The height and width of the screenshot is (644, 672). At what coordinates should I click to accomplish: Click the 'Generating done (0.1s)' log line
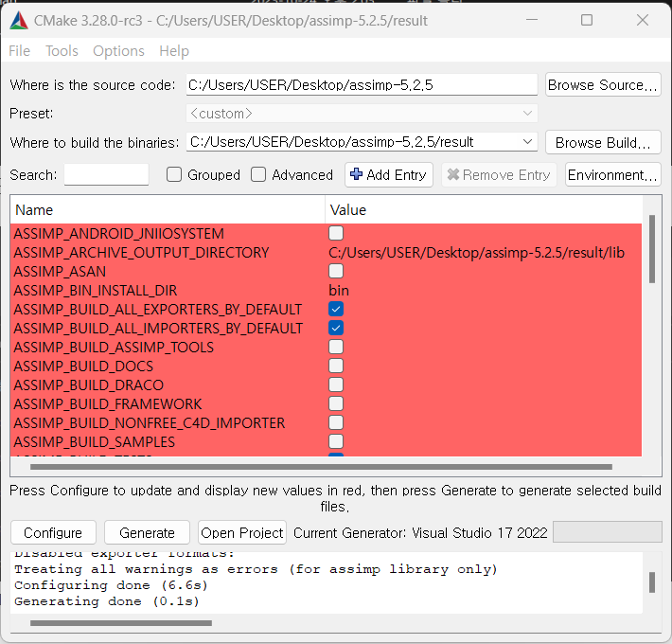[x=107, y=601]
